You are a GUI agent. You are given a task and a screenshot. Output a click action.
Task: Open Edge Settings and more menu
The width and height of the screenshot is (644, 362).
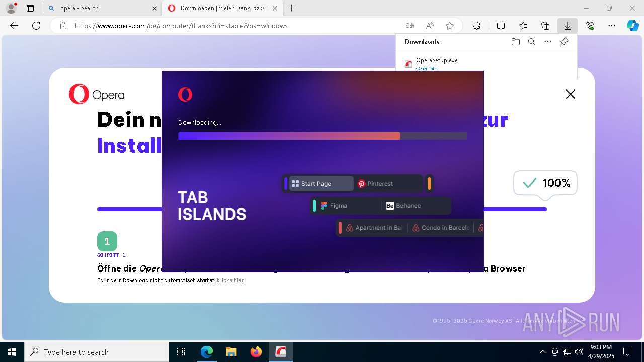click(612, 26)
